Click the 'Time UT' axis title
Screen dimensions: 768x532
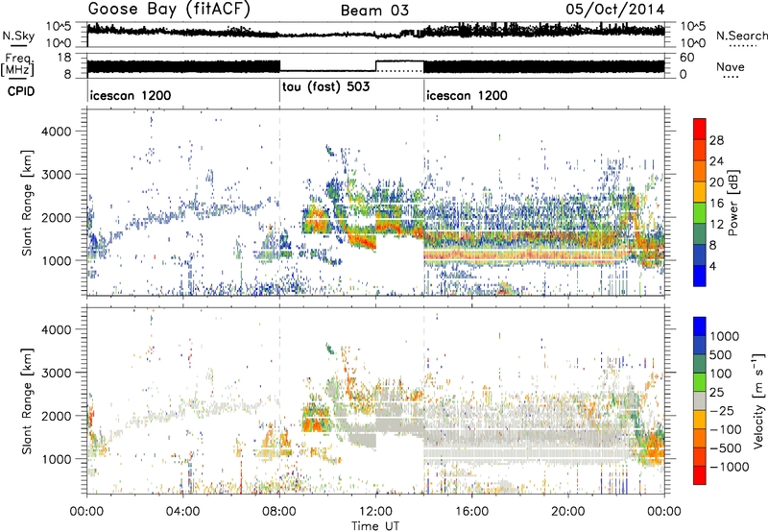(375, 526)
